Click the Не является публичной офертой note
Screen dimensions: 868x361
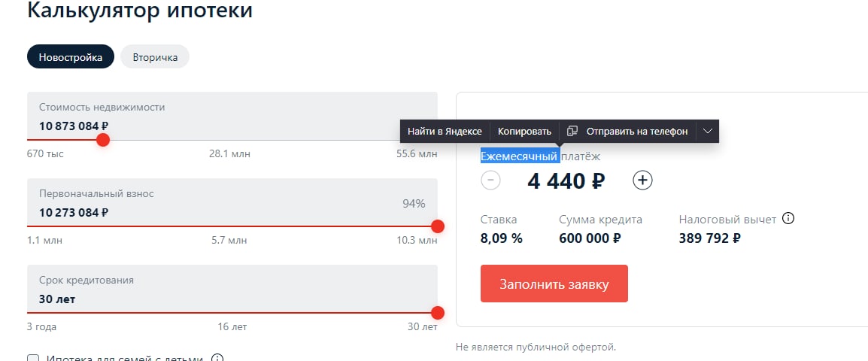tap(536, 347)
